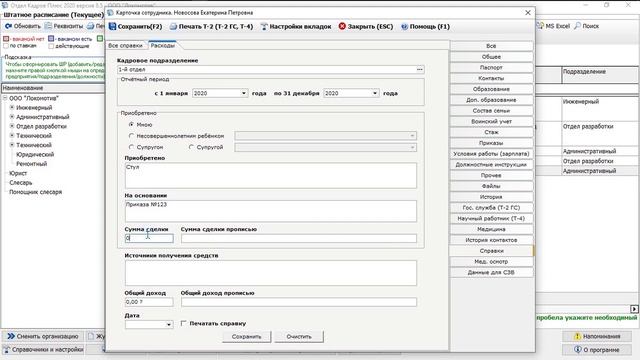Open the Дата dropdown
This screenshot has width=640, height=360.
tap(169, 324)
